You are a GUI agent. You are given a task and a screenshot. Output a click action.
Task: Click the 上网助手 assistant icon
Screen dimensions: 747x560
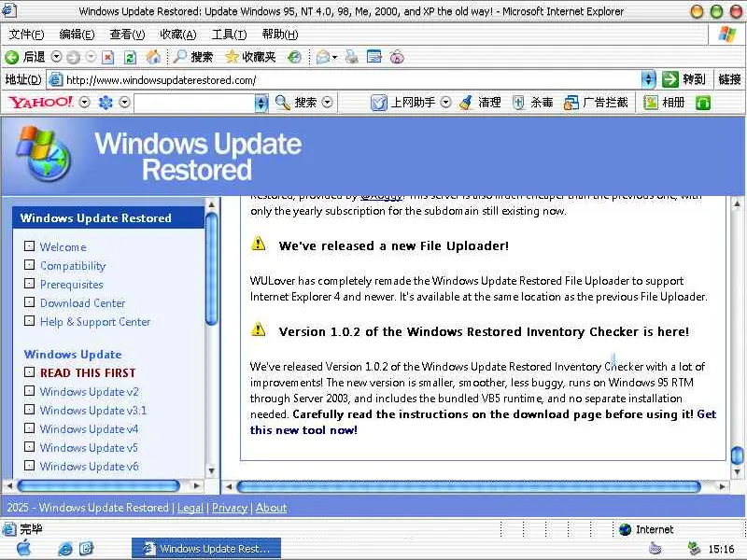click(x=379, y=103)
